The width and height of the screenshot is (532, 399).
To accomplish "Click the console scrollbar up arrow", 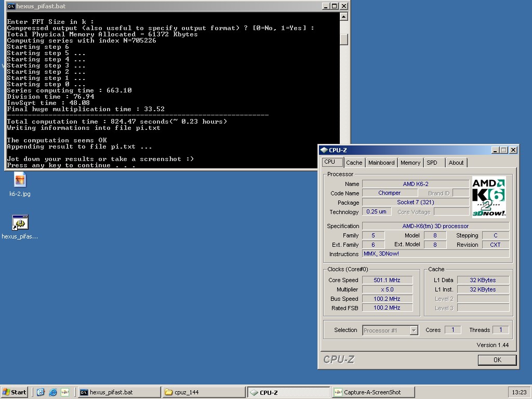I will click(344, 16).
